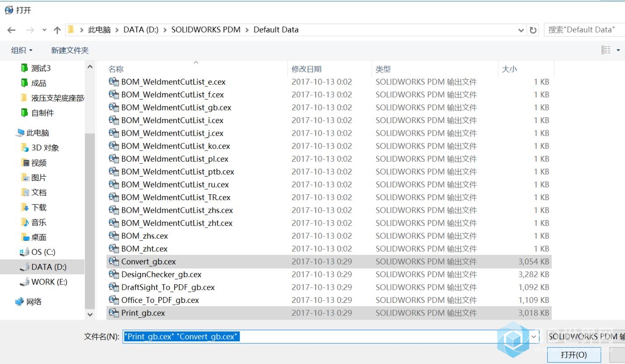Select 此电脑 in the address path
This screenshot has height=364, width=625.
coord(99,30)
